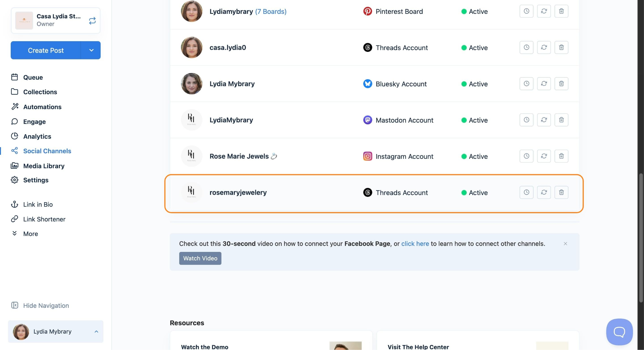Follow the 'click here' link

tap(415, 244)
